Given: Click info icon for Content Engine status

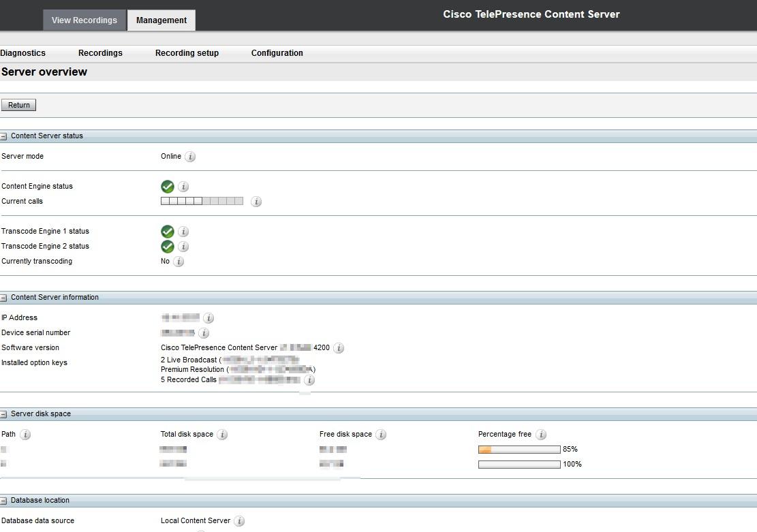Looking at the screenshot, I should [183, 187].
